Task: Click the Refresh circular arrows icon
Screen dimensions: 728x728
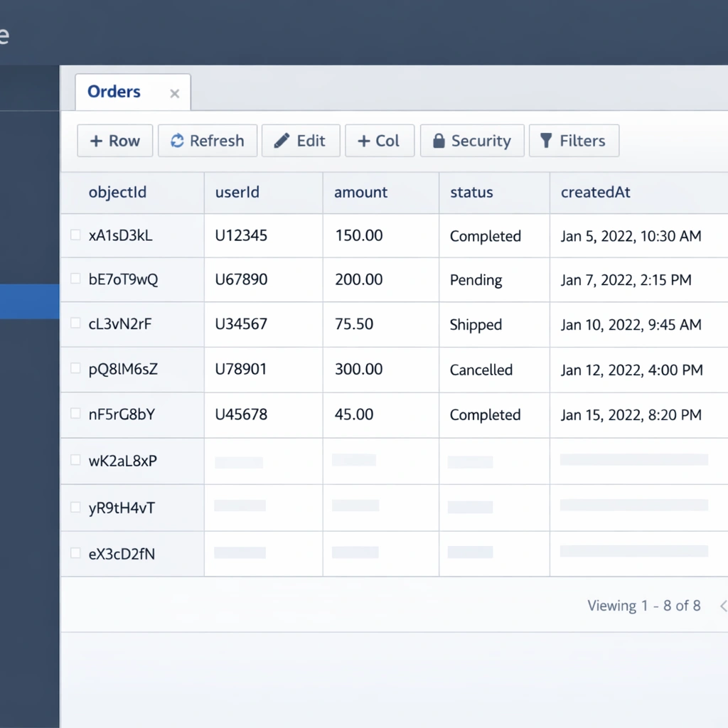Action: 177,141
